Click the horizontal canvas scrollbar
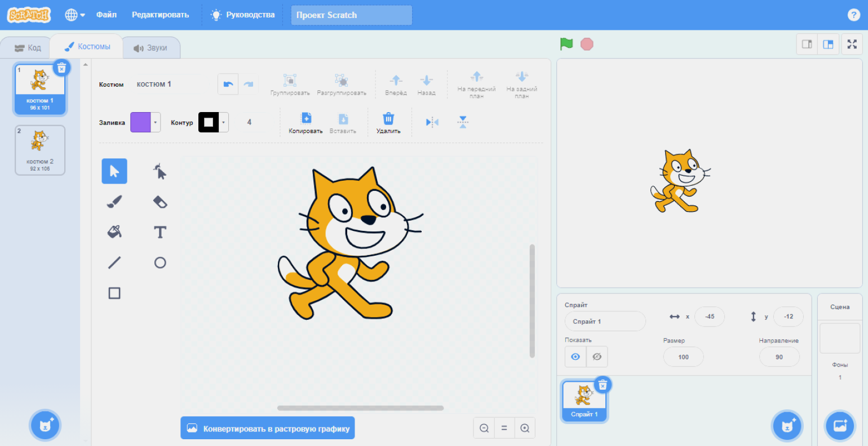The image size is (868, 446). [x=360, y=408]
